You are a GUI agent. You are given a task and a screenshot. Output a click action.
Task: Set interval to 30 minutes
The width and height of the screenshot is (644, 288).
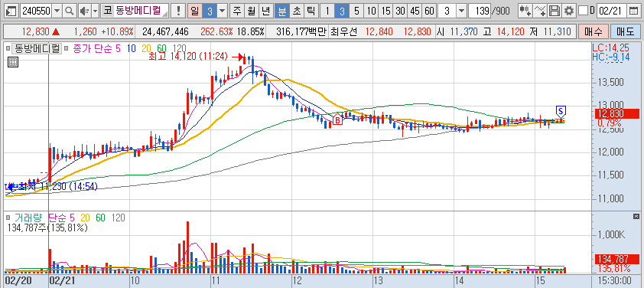coord(401,11)
